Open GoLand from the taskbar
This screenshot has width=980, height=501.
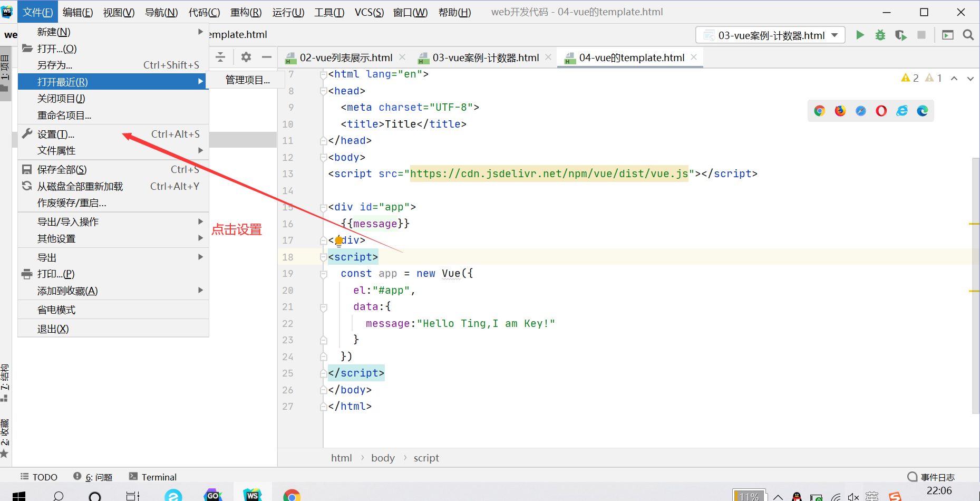213,495
